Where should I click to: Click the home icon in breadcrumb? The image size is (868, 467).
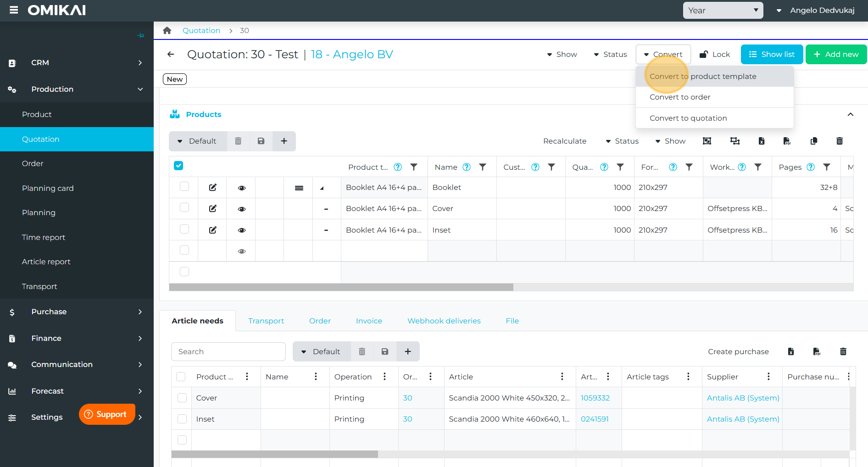point(167,30)
